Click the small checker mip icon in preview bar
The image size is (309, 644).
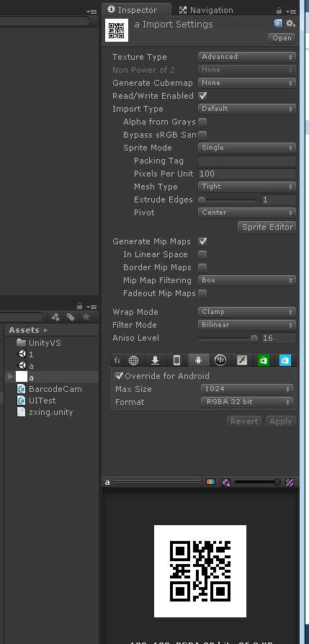tap(226, 482)
